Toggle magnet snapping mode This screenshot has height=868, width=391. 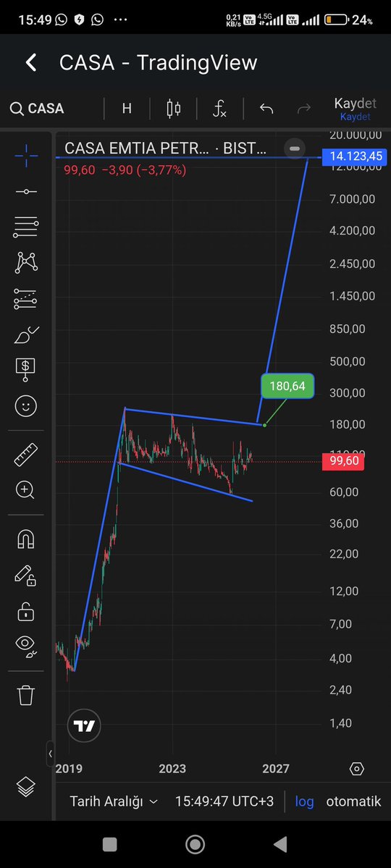[x=26, y=539]
